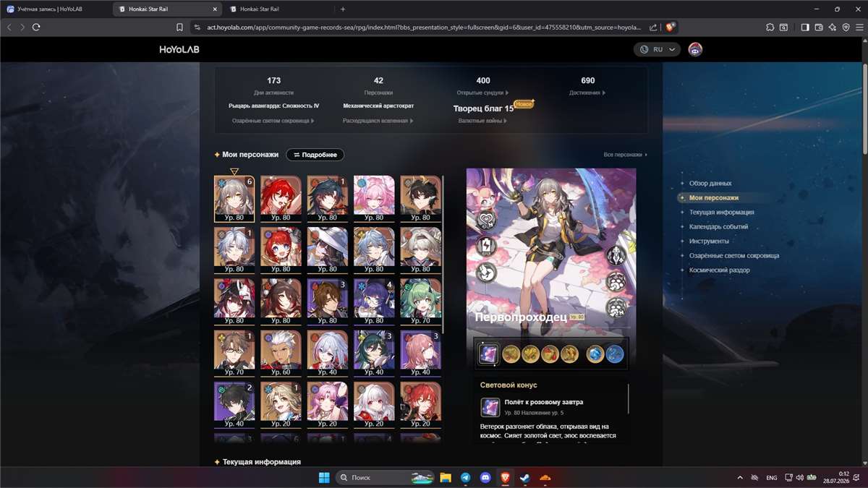
Task: Open browser extensions puzzle icon
Action: tap(770, 27)
